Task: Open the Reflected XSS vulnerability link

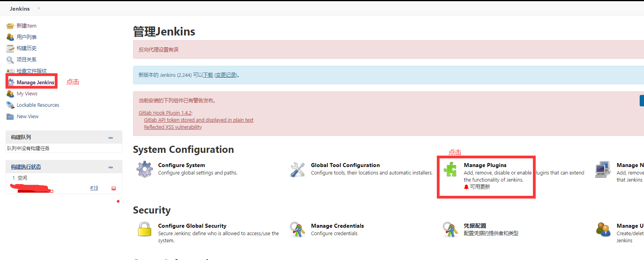Action: click(x=173, y=127)
